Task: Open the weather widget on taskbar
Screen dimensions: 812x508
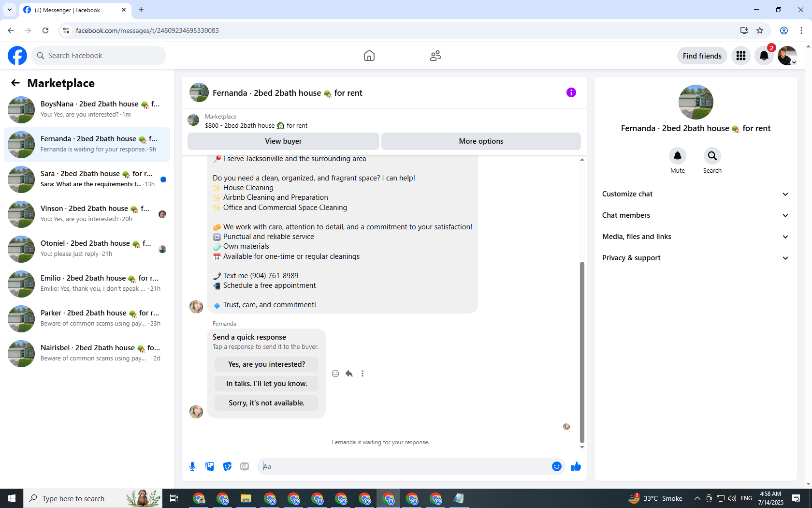Action: (655, 498)
